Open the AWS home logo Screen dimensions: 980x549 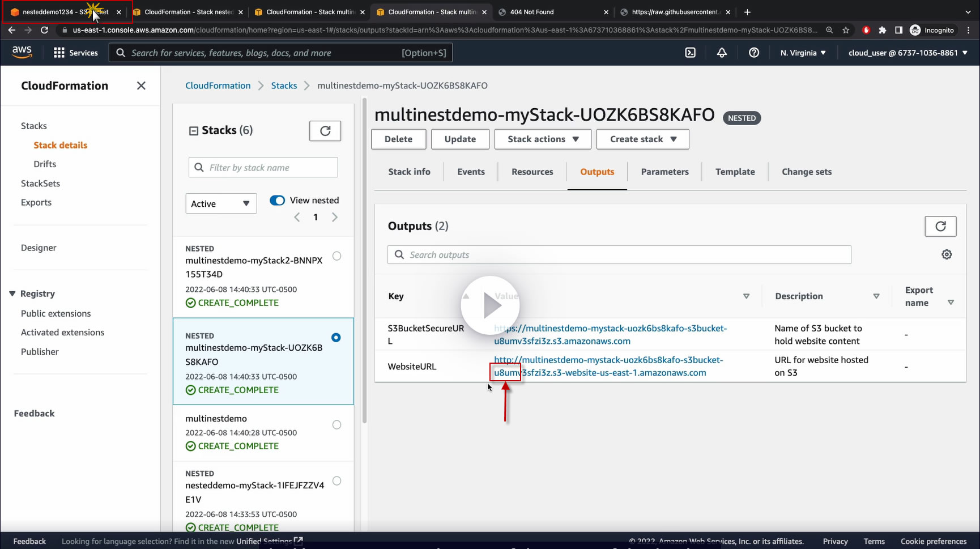[22, 52]
